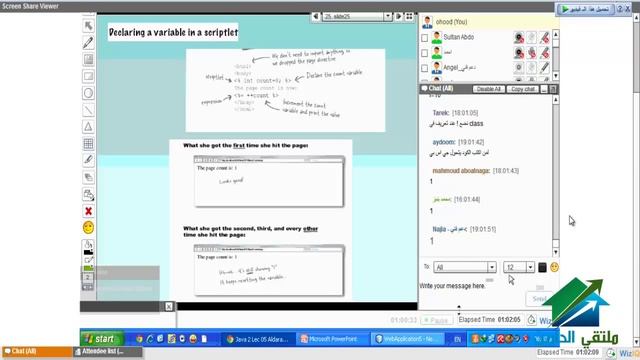Pick the chat text color swatch
The width and height of the screenshot is (640, 360).
(542, 267)
